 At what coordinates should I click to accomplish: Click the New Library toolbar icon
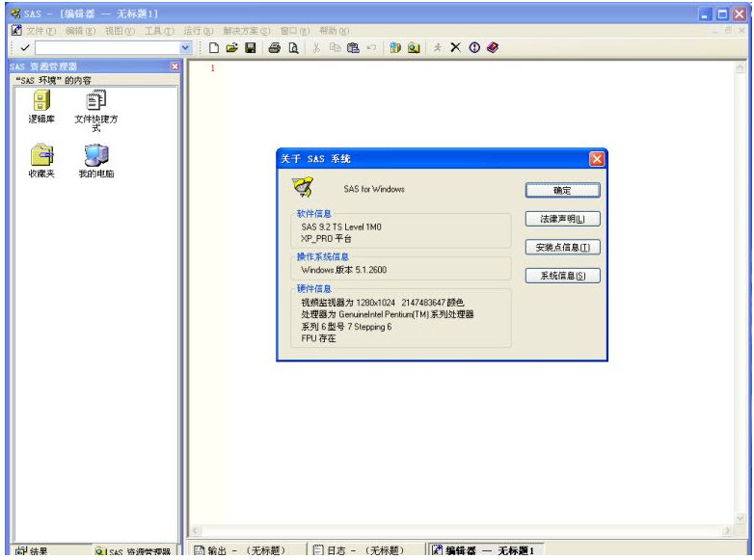pos(395,47)
